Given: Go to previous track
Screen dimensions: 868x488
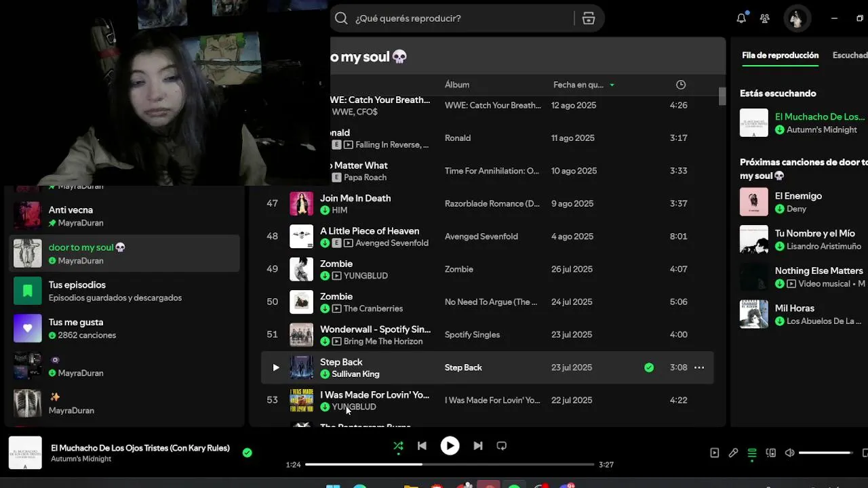Looking at the screenshot, I should [422, 446].
